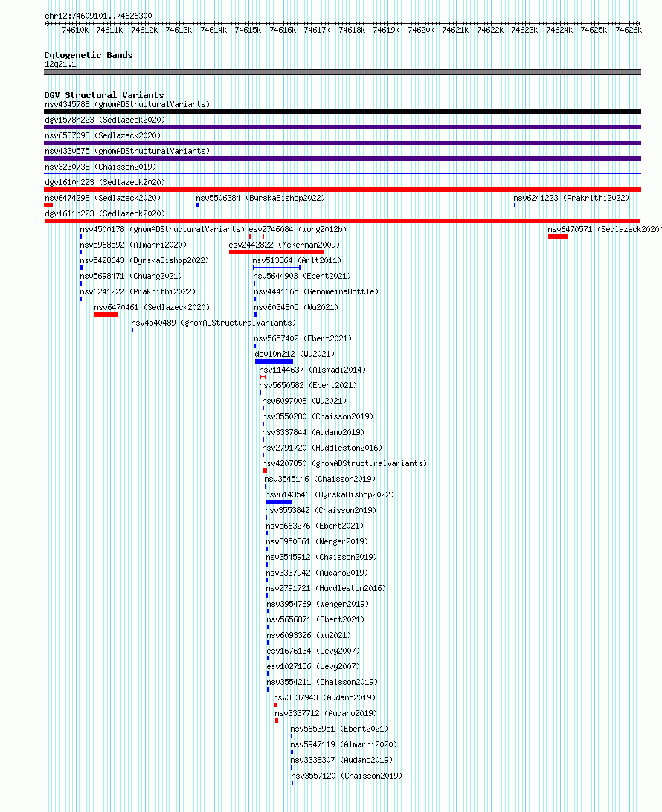Viewport: 662px width, 812px height.
Task: Select nsv6241222 Prakrithi2022 label
Action: coord(138,291)
